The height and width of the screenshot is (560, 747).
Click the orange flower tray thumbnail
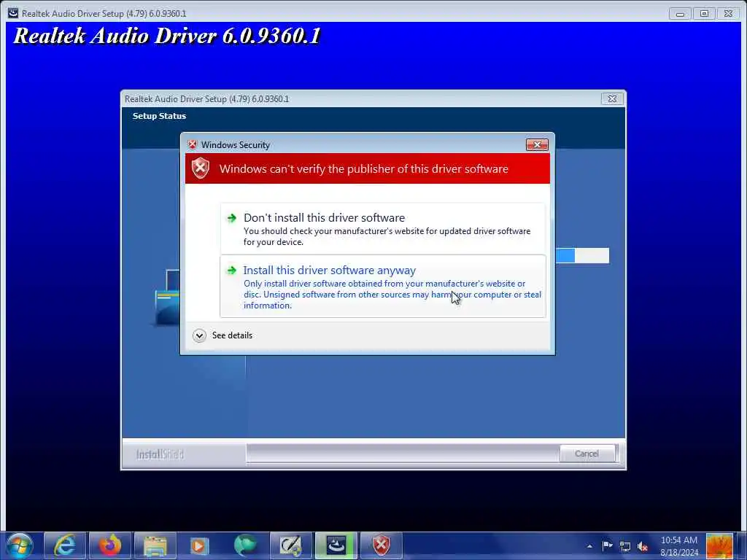(719, 545)
